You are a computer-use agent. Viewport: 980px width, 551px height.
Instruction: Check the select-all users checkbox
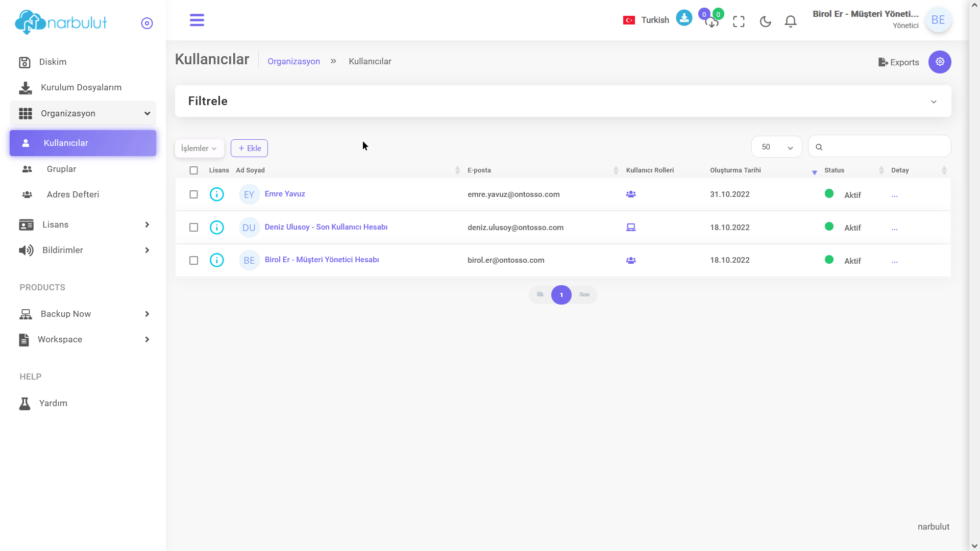[x=193, y=170]
